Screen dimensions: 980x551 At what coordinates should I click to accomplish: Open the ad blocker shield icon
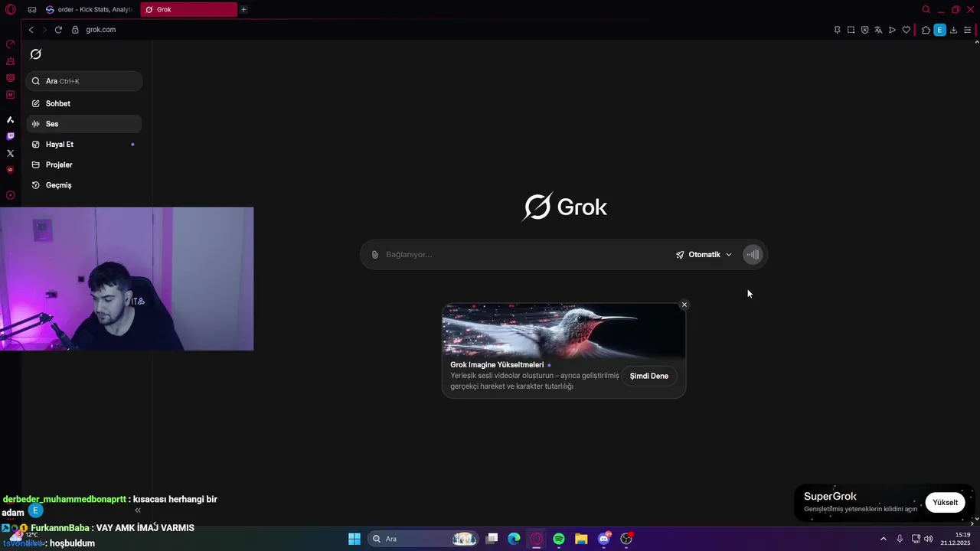click(864, 30)
